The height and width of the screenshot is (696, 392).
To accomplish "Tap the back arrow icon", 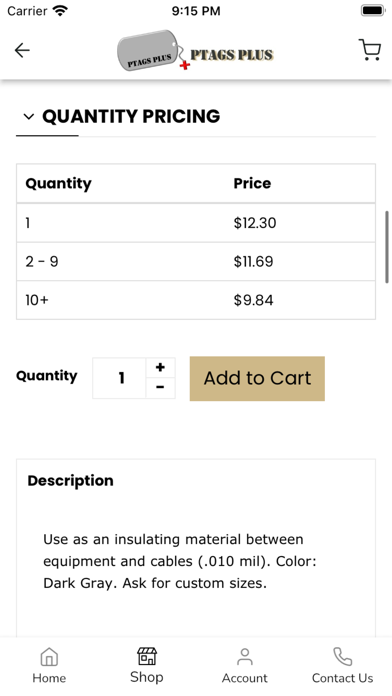I will 22,50.
